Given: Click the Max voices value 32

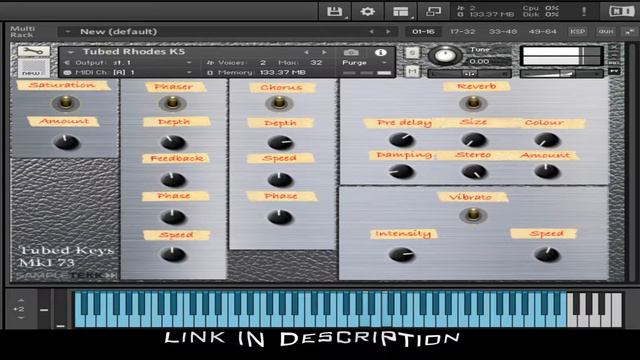Looking at the screenshot, I should [316, 63].
